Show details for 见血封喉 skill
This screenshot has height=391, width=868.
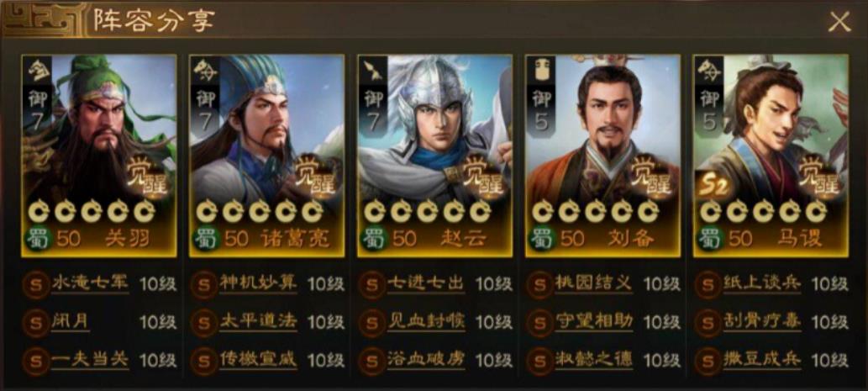tap(426, 321)
